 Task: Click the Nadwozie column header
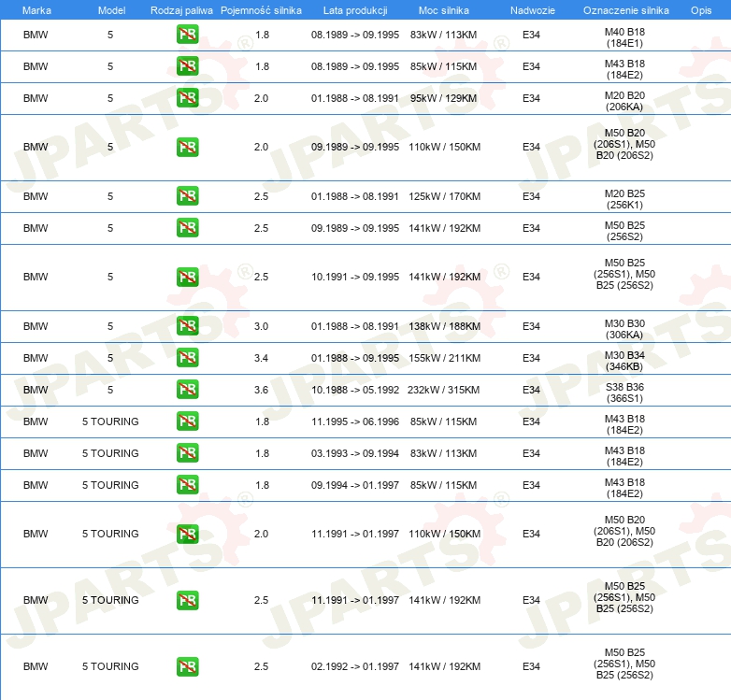[x=533, y=10]
